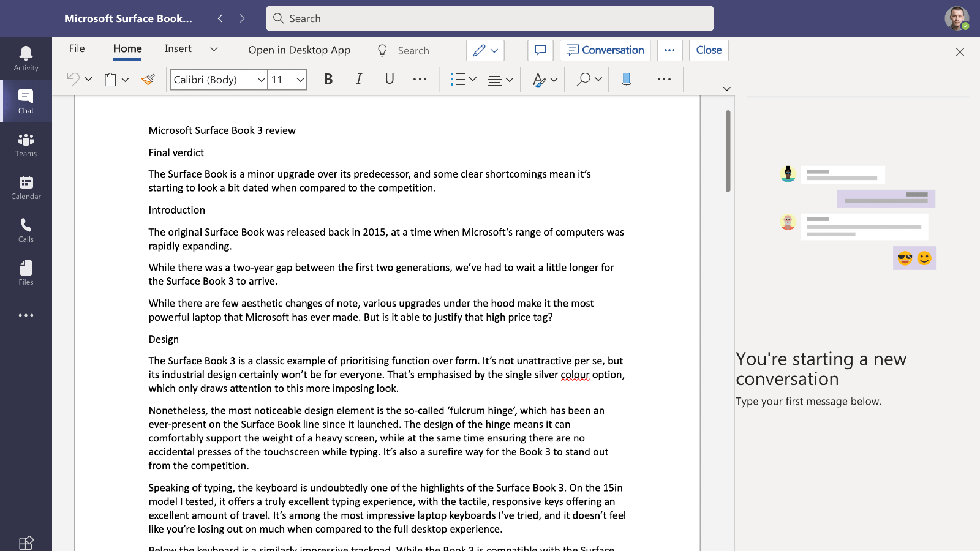
Task: Navigate back with the left arrow
Action: (221, 18)
